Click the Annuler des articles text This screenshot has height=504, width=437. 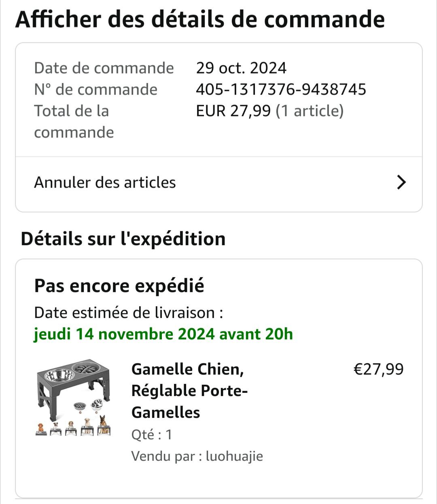(105, 182)
